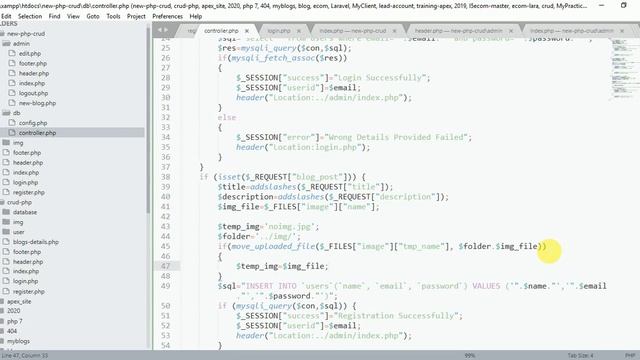Click the folder icon beside user
Image resolution: width=640 pixels, height=360 pixels.
point(6,232)
